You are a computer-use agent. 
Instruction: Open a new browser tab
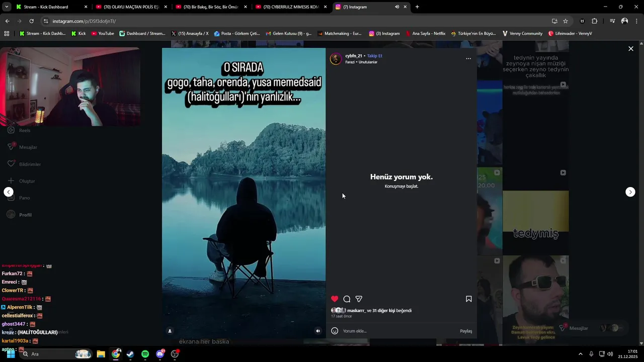(417, 7)
